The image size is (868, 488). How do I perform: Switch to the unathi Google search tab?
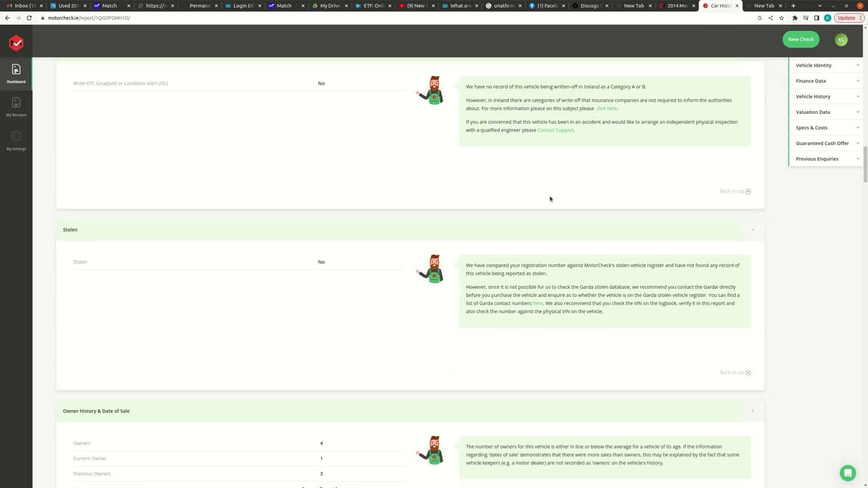point(502,5)
